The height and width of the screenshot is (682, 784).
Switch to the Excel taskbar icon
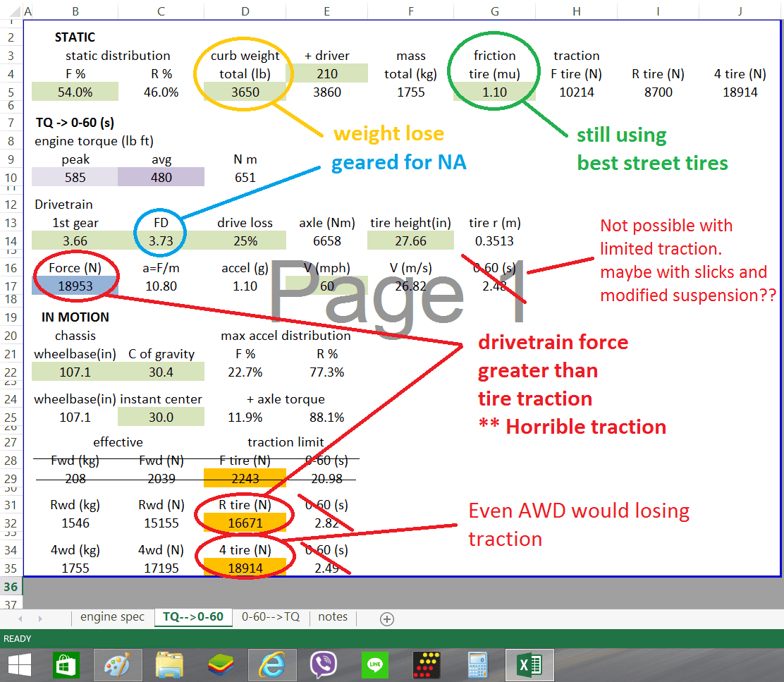pos(529,665)
